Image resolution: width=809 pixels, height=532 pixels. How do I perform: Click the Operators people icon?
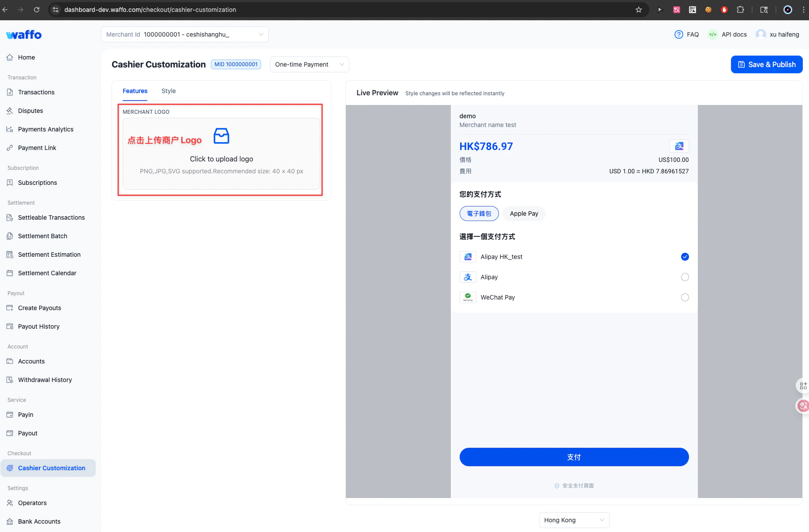tap(10, 503)
